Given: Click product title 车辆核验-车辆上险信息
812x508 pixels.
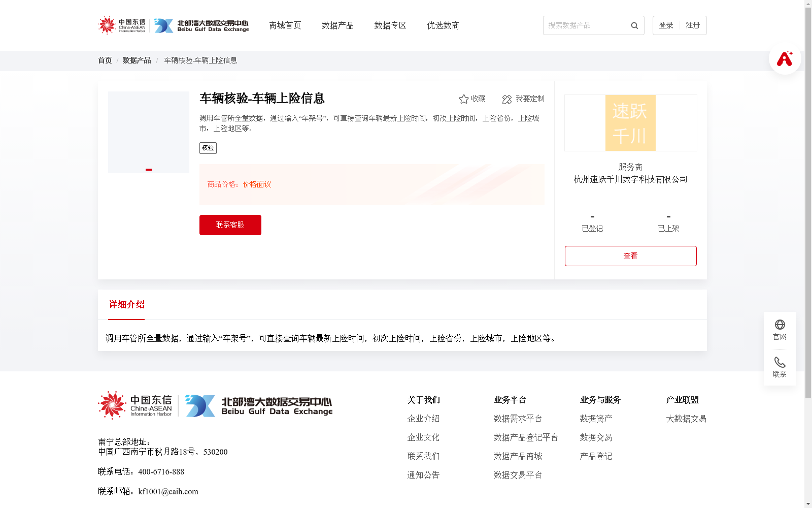Looking at the screenshot, I should point(262,98).
